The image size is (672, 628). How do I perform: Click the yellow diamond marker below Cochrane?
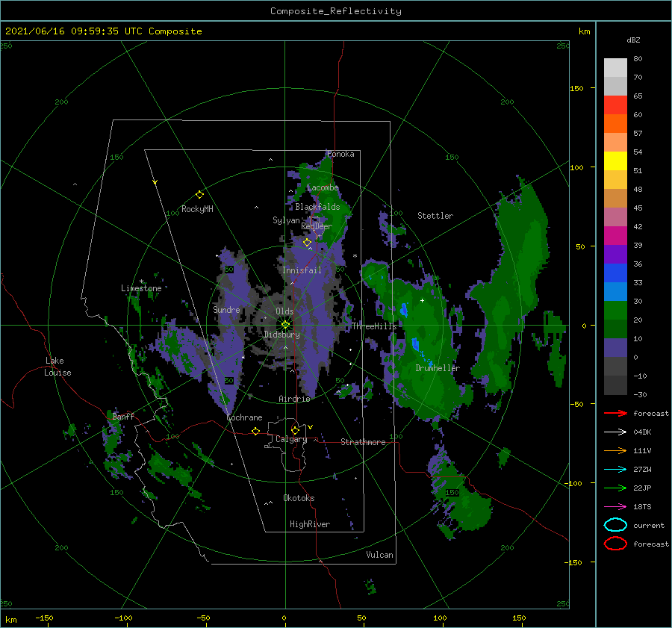click(256, 431)
